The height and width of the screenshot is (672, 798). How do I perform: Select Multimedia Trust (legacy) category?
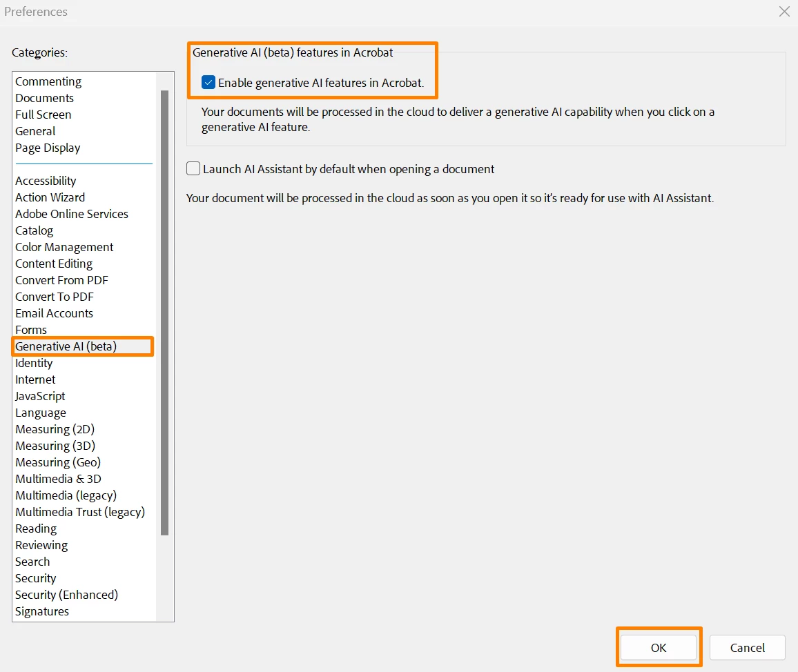(x=80, y=512)
